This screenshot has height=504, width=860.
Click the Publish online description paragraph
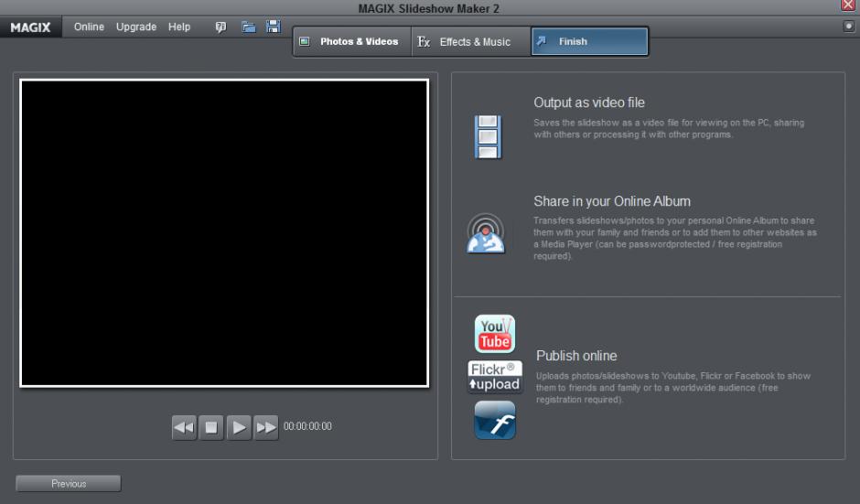pyautogui.click(x=673, y=388)
